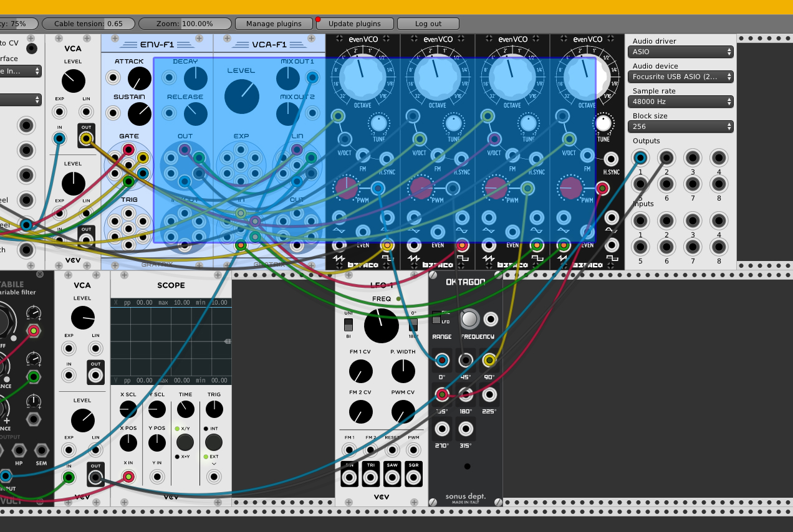Click the SEM output jack on filter

pos(41,450)
